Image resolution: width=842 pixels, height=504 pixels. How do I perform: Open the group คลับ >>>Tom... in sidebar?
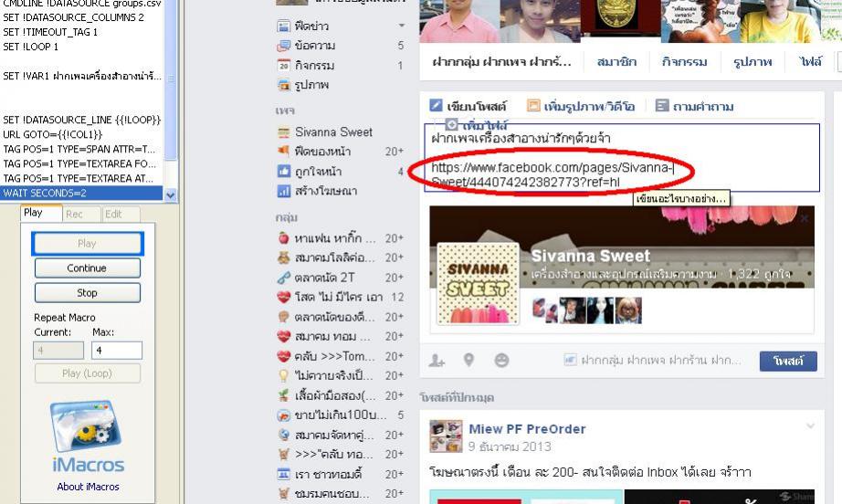(x=333, y=356)
